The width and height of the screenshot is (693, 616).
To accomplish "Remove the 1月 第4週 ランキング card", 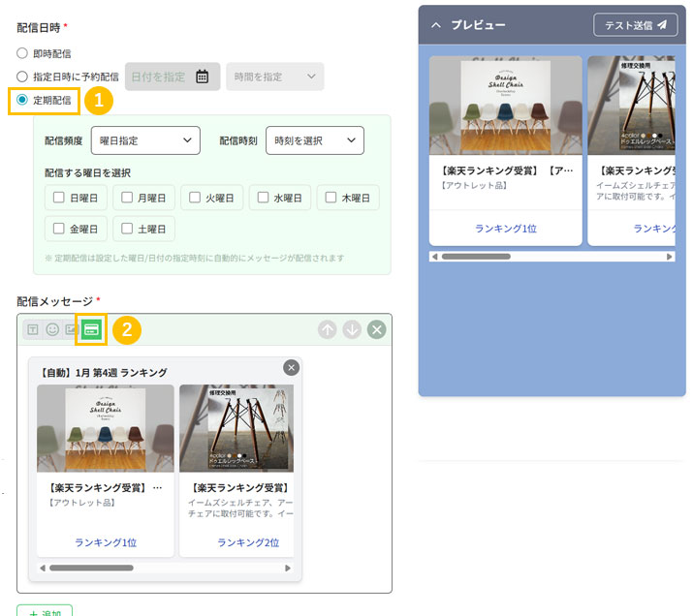I will (x=291, y=367).
